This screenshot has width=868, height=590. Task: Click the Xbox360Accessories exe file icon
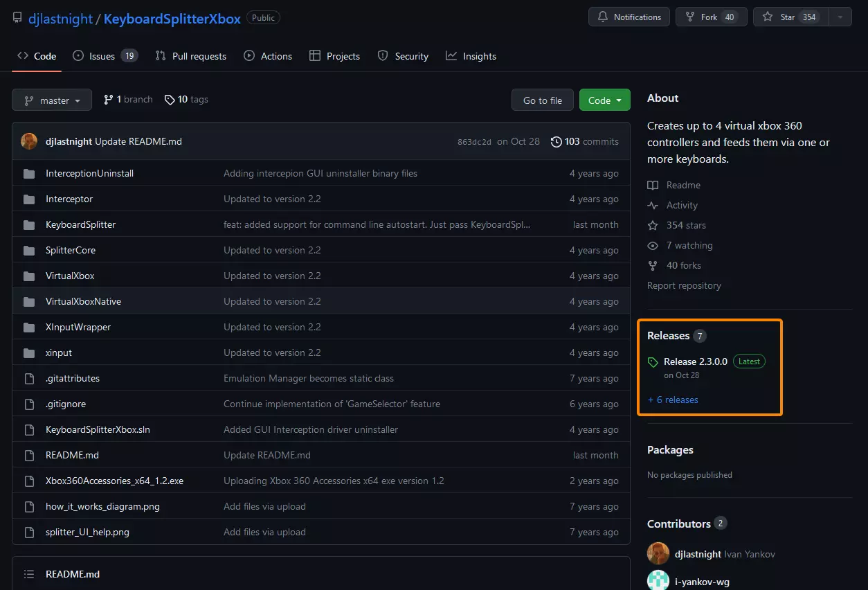pos(29,481)
